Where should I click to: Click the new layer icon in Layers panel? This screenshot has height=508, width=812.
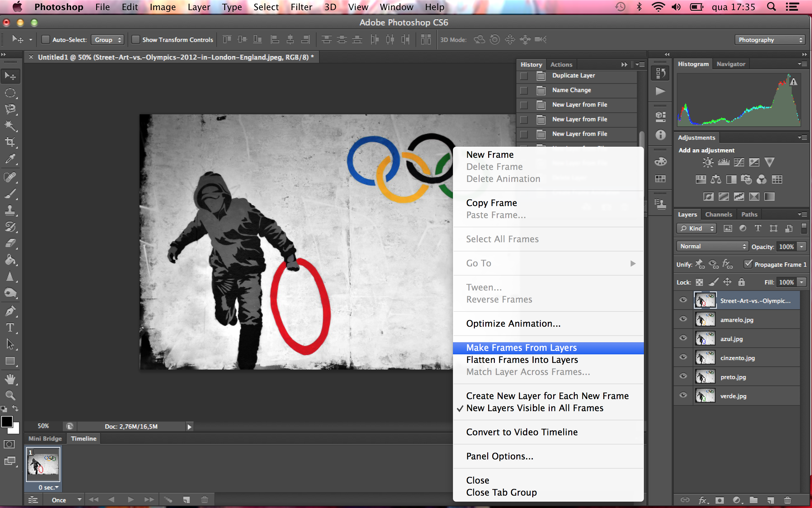click(770, 500)
